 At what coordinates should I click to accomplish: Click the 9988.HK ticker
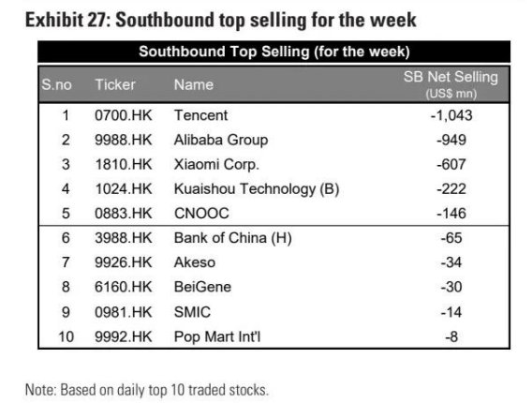coord(124,141)
